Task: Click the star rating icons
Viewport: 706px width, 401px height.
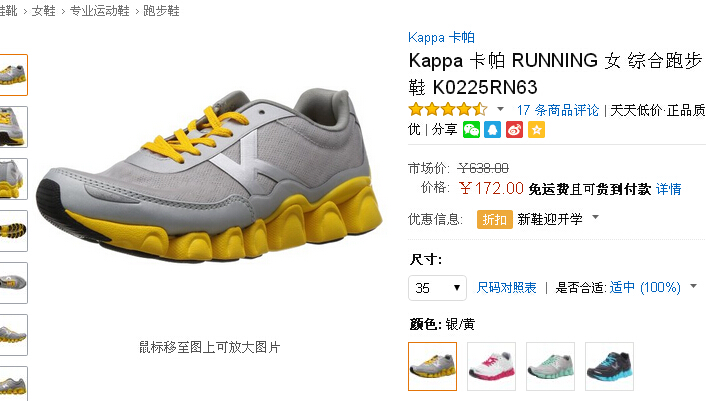Action: point(448,109)
